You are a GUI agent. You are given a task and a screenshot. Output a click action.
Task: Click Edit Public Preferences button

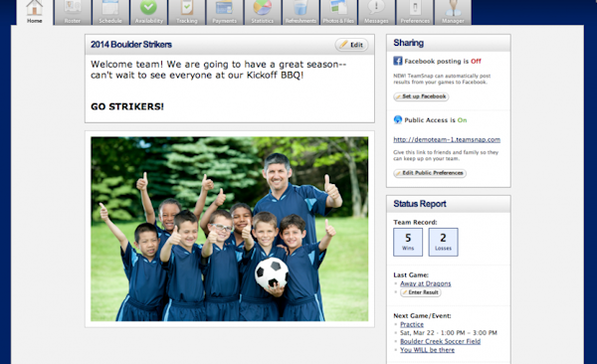(x=430, y=173)
